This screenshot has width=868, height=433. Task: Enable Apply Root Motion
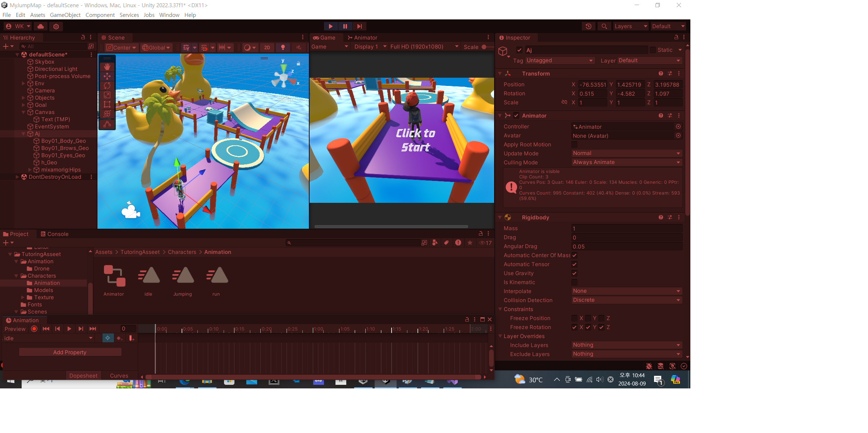pos(575,145)
